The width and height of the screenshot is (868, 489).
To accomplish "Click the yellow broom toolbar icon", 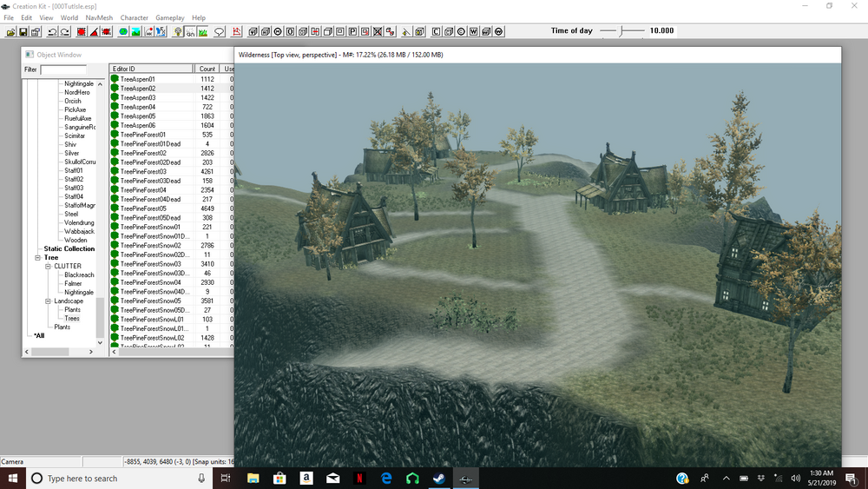I will 406,31.
